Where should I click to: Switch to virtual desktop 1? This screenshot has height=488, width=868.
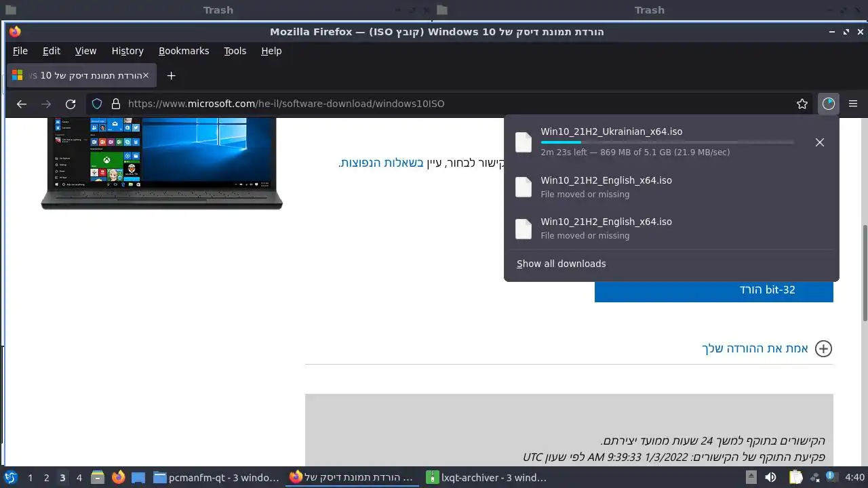(30, 478)
